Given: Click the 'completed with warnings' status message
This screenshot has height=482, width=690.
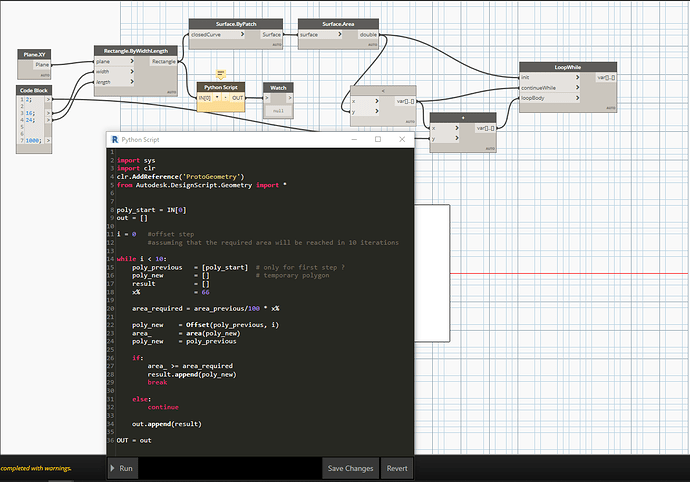Looking at the screenshot, I should [x=36, y=467].
